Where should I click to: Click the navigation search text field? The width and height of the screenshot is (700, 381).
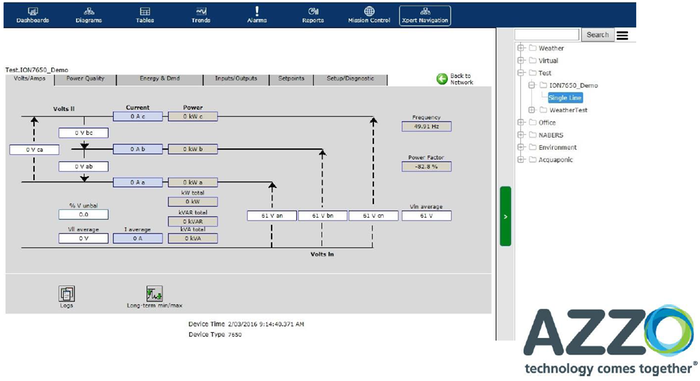547,35
